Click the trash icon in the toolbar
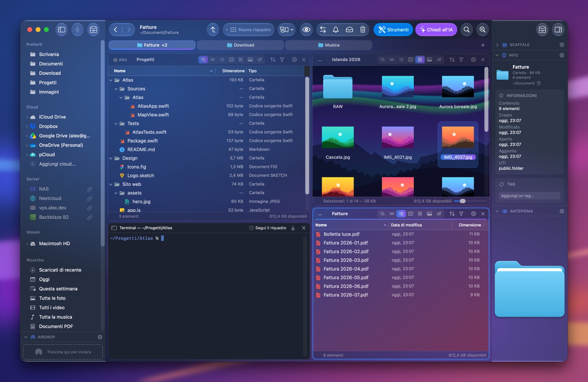Viewport: 588px width, 382px height. pyautogui.click(x=362, y=30)
